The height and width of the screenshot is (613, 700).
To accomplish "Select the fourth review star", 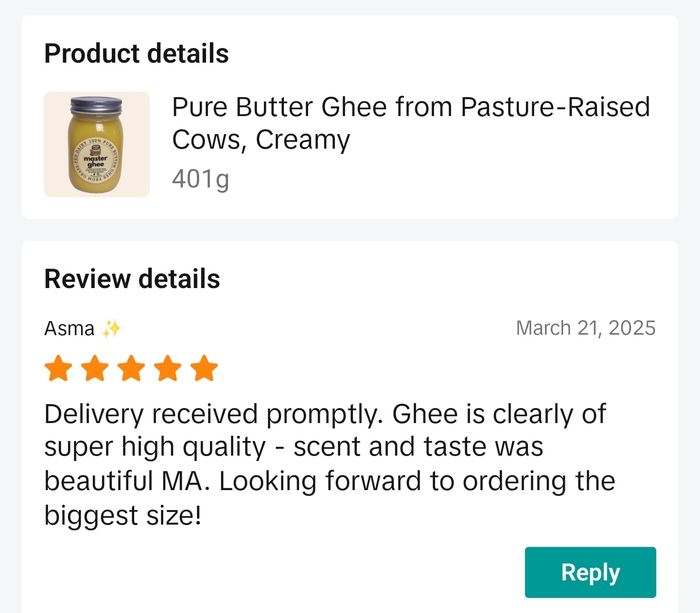I will click(168, 368).
